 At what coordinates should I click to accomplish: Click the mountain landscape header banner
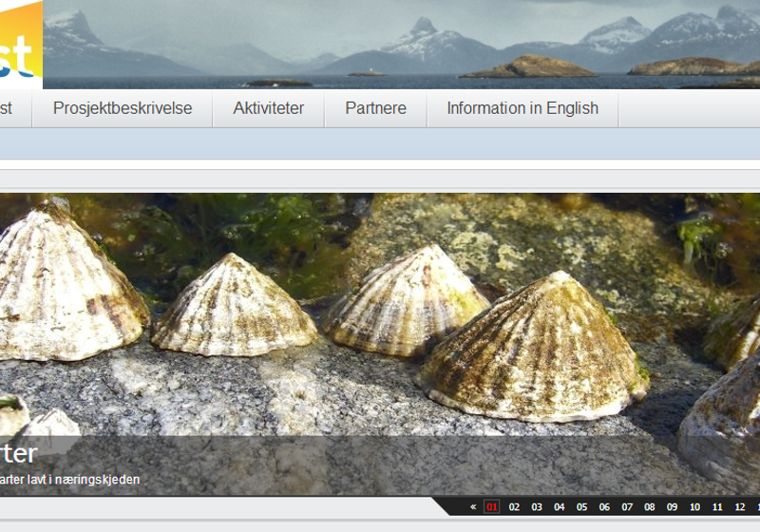pos(399,44)
